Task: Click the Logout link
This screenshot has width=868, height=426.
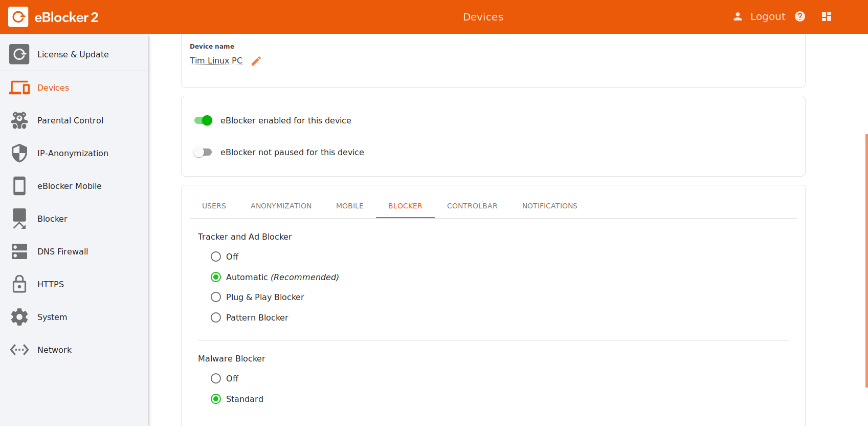Action: (768, 16)
